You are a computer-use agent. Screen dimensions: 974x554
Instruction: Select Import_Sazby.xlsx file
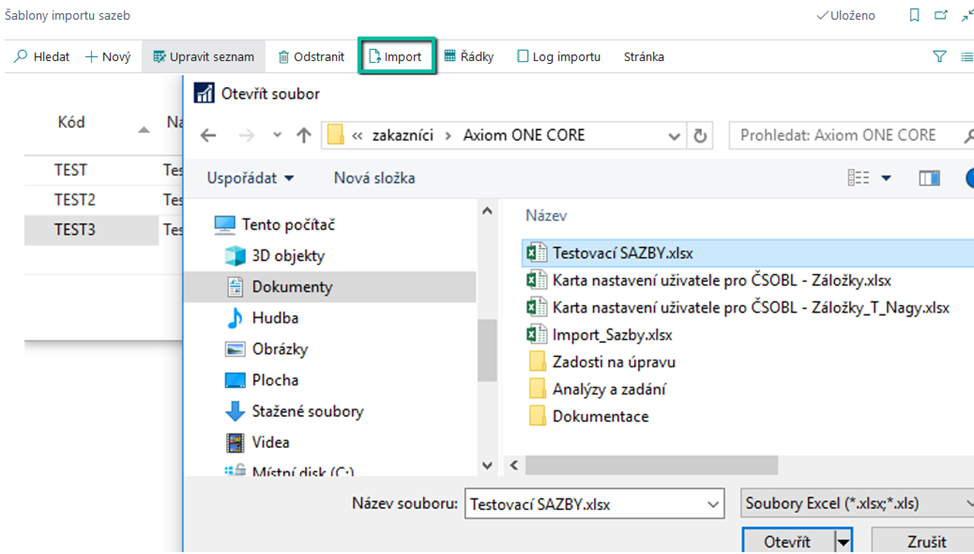coord(612,335)
